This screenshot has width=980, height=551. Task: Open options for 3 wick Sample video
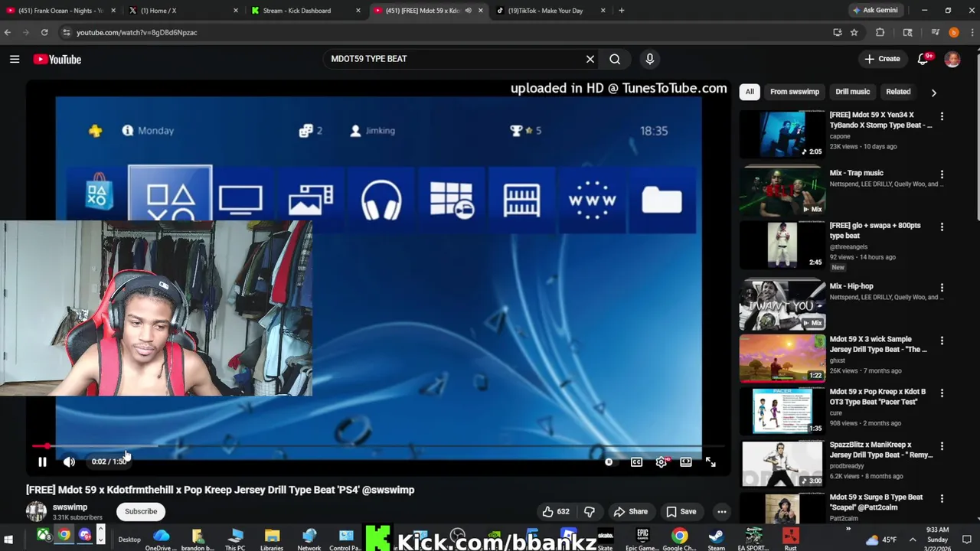(x=942, y=341)
